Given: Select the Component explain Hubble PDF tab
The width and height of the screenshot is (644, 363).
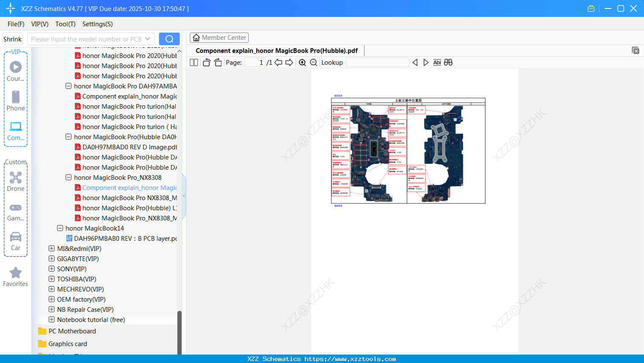Looking at the screenshot, I should click(x=277, y=51).
